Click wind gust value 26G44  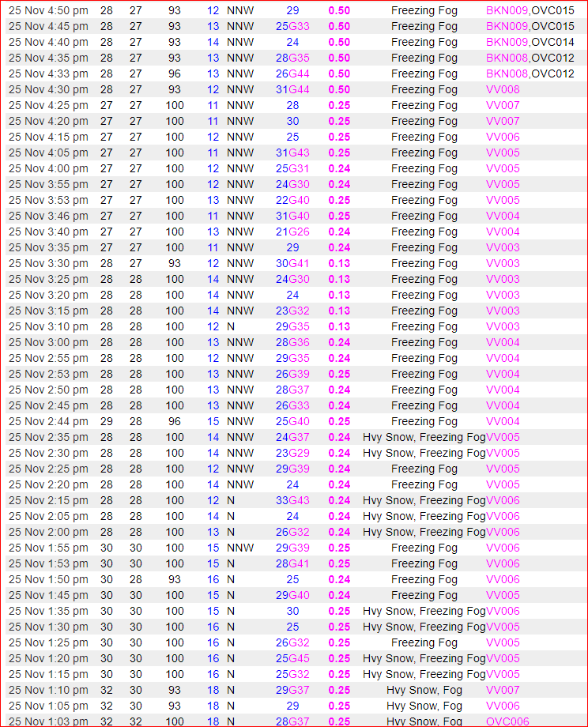[x=292, y=73]
